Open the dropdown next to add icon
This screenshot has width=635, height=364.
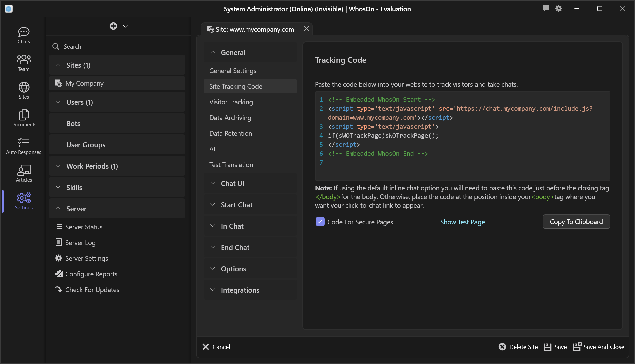(x=125, y=26)
